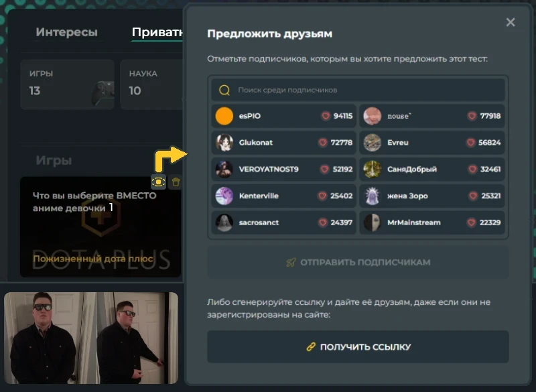Click Glukonat's avatar picture
The width and height of the screenshot is (536, 392).
(224, 143)
